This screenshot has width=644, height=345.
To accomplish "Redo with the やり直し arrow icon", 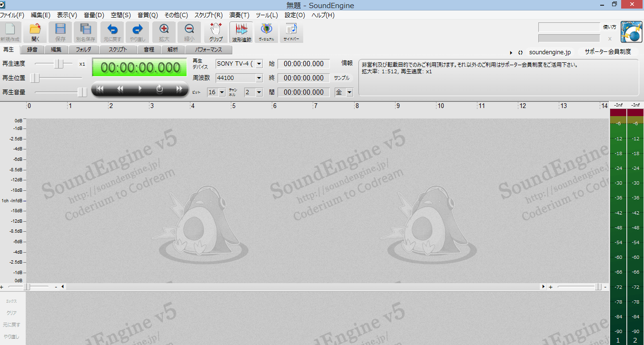I will tap(137, 32).
